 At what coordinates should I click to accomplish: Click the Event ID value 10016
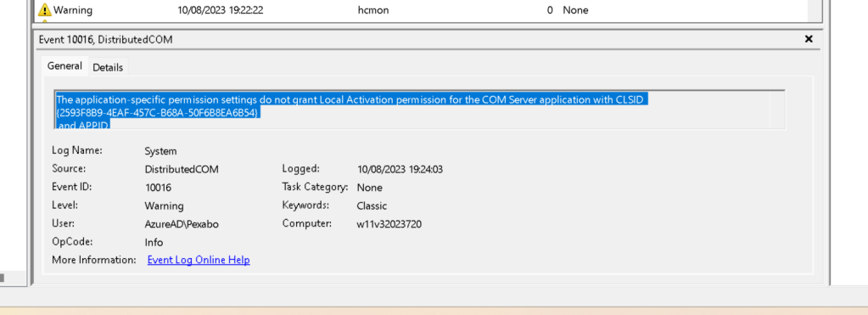tap(158, 188)
